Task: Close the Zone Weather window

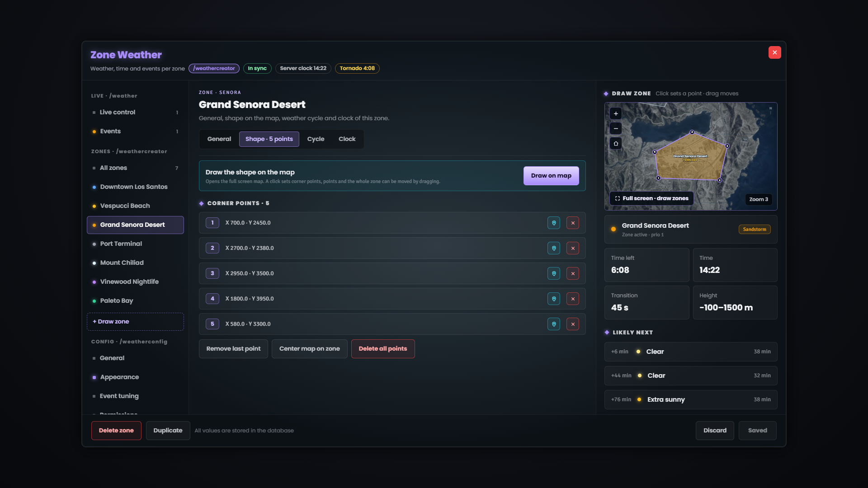Action: pos(774,52)
